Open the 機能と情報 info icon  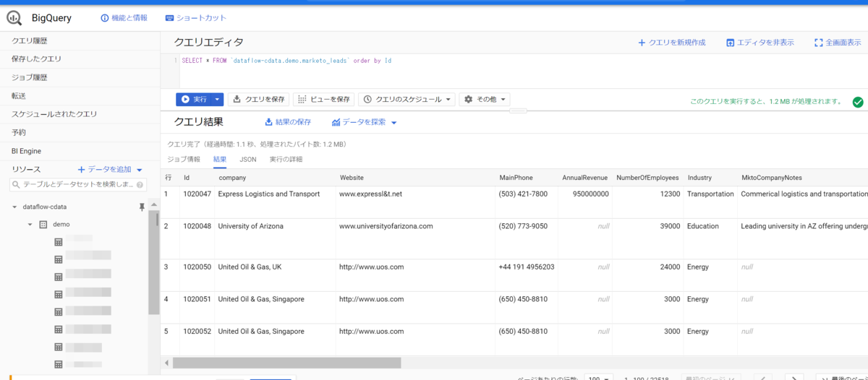point(105,18)
